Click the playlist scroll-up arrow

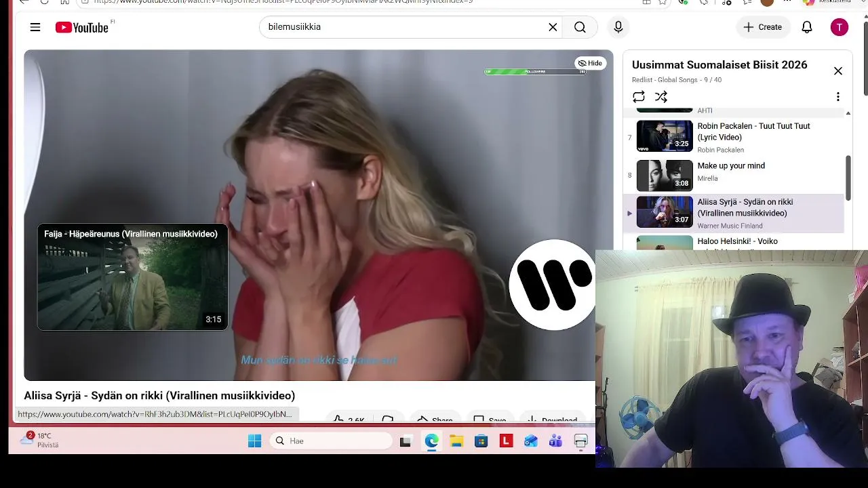coord(848,113)
